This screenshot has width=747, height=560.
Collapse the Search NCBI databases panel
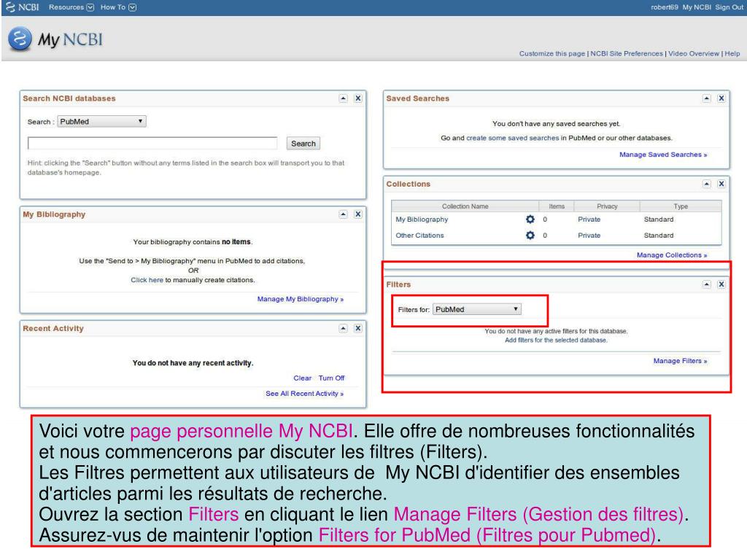click(343, 98)
